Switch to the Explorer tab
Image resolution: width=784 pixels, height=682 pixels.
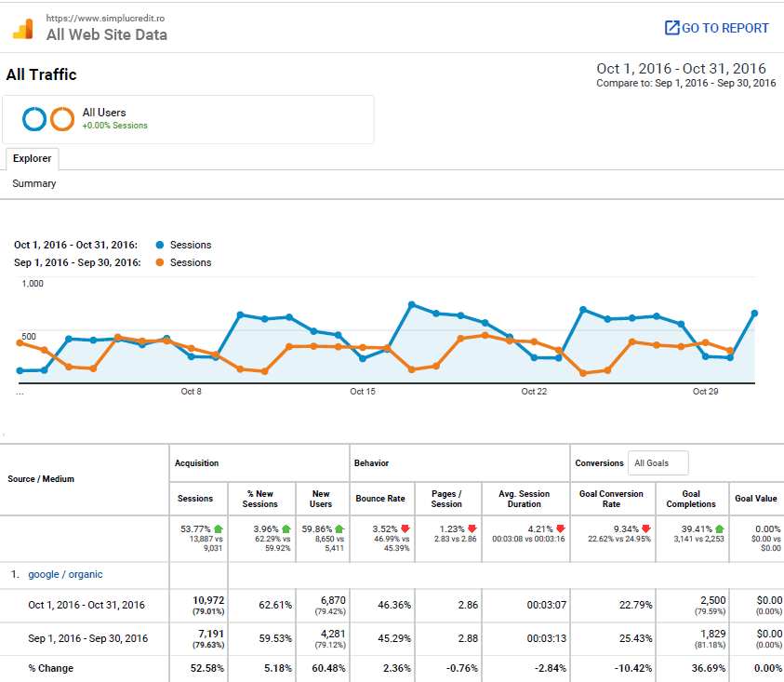click(x=32, y=158)
